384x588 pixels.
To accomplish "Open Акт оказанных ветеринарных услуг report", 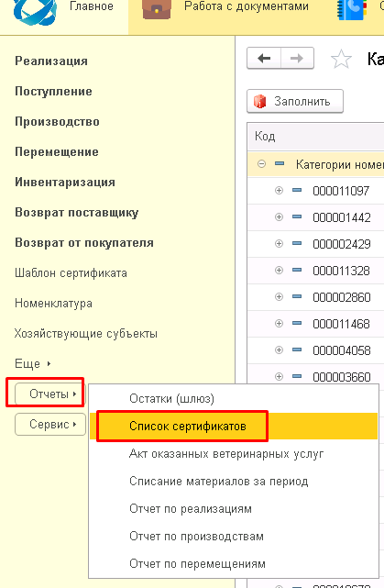I will pos(226,454).
